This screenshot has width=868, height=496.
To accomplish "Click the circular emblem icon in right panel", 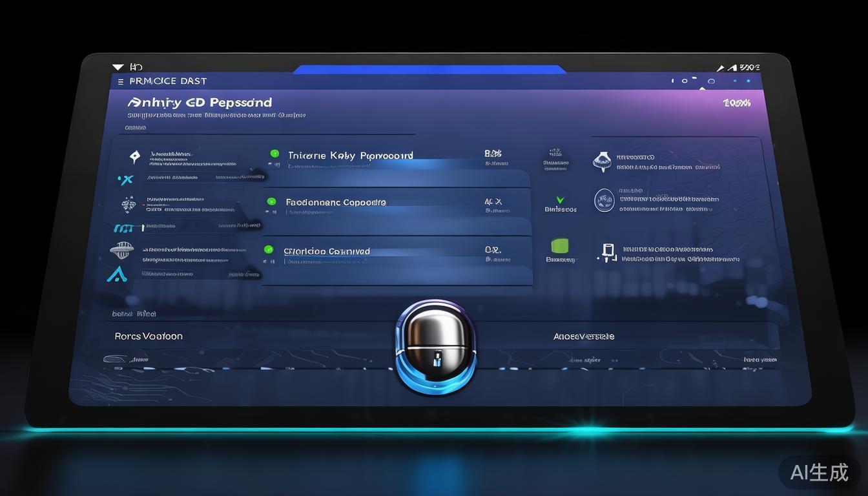I will click(x=604, y=200).
